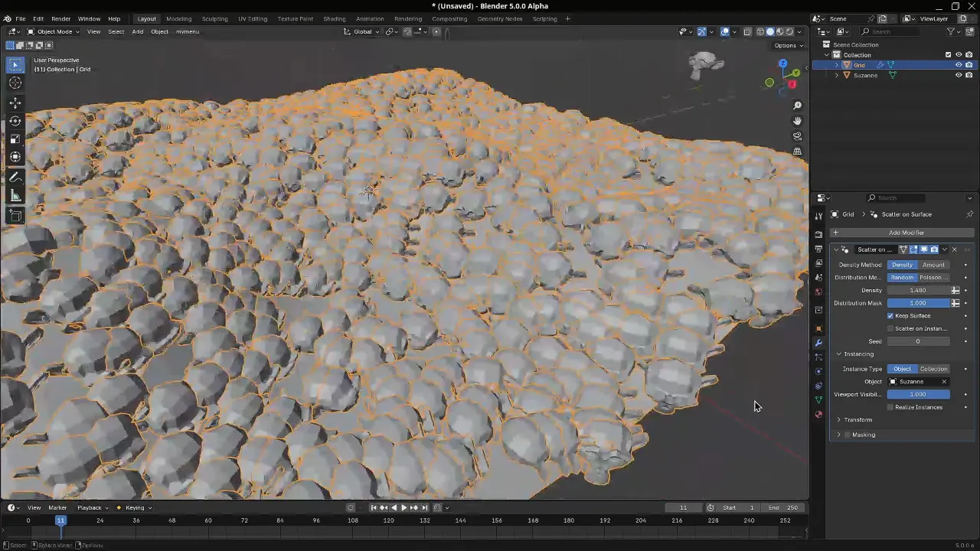
Task: Select the Add Cube tool
Action: coord(15,216)
